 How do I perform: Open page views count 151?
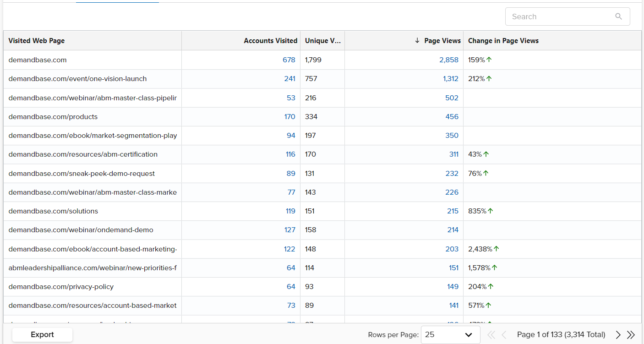pyautogui.click(x=453, y=268)
